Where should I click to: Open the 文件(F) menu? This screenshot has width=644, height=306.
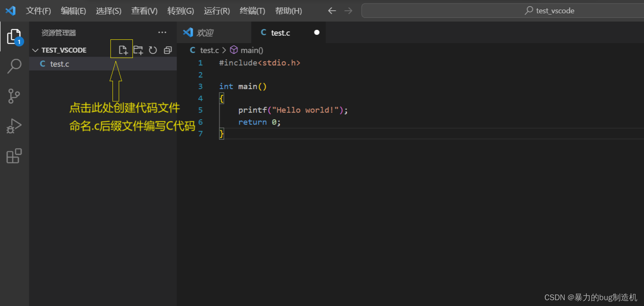(39, 11)
